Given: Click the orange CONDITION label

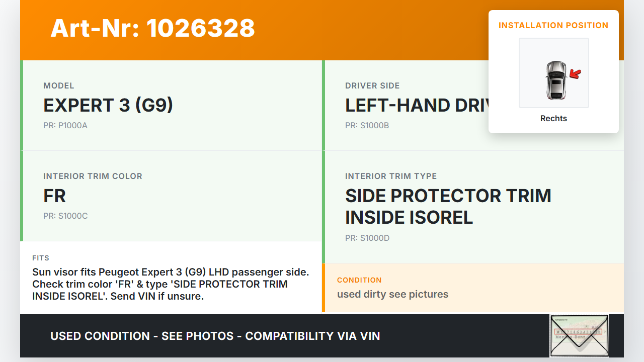Looking at the screenshot, I should click(359, 280).
